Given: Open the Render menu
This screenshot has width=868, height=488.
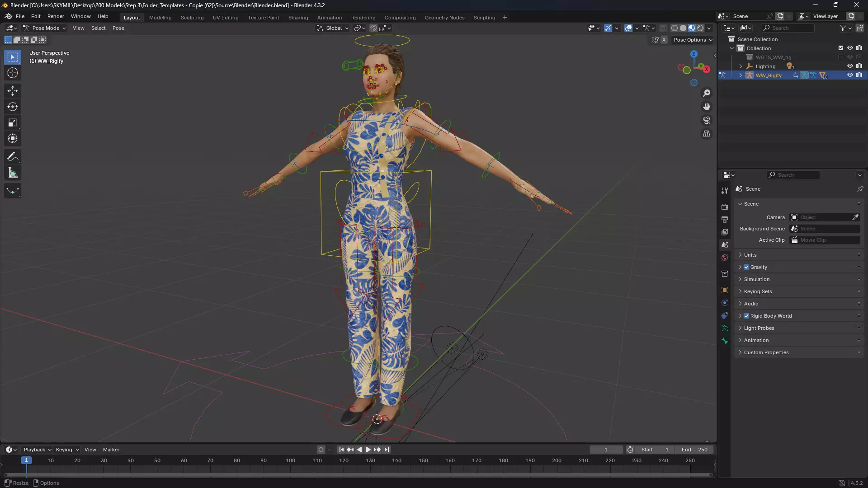Looking at the screenshot, I should [x=56, y=16].
